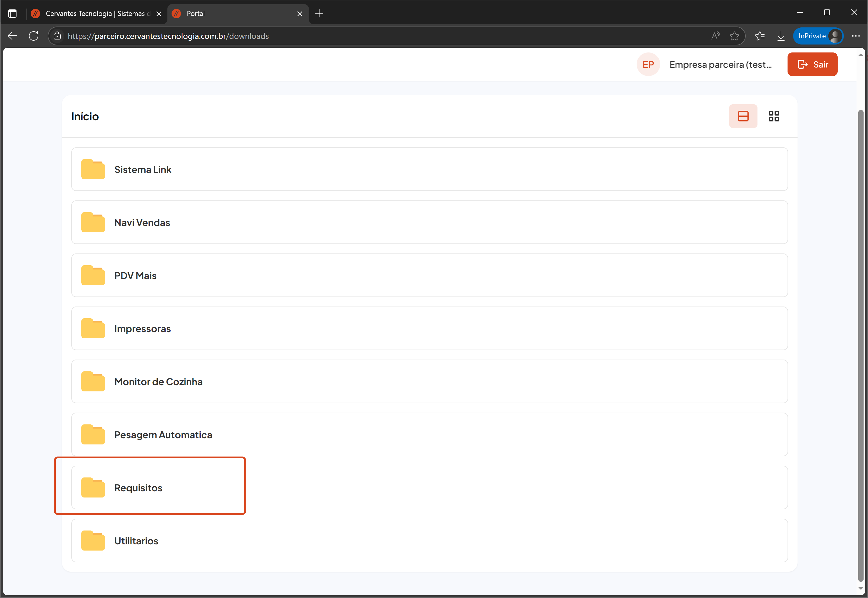Refresh the current page
This screenshot has width=868, height=598.
(34, 36)
